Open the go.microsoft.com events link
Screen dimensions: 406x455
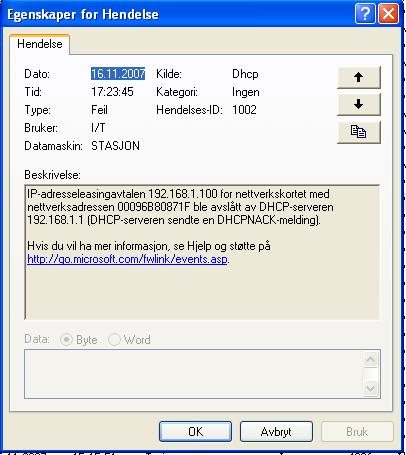tap(127, 259)
